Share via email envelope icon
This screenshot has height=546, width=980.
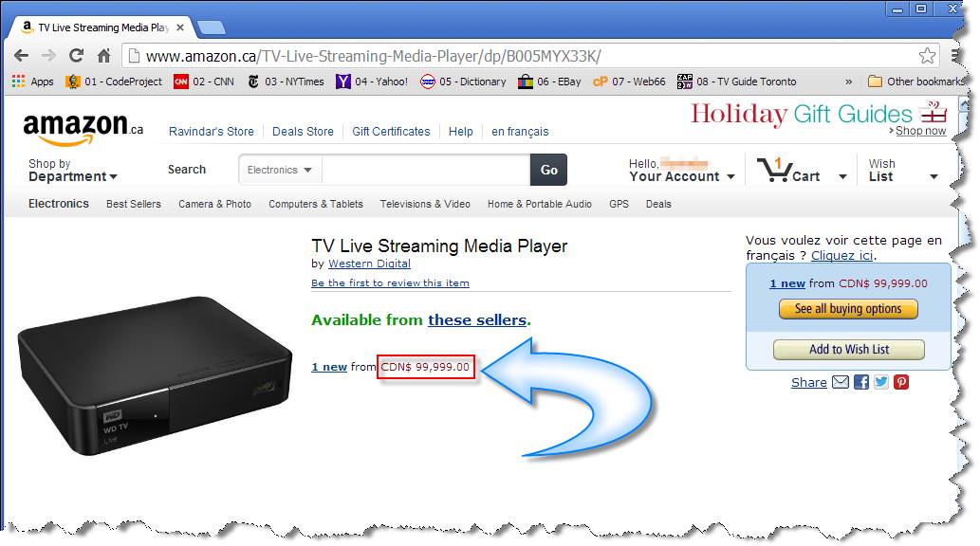pos(840,382)
